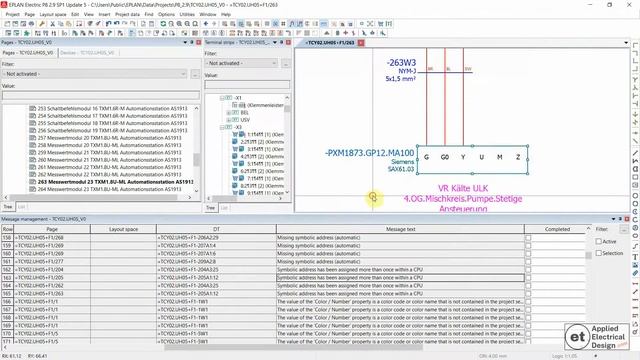Screen dimensions: 640x360
Task: Collapse the -X1 terminal strip node
Action: tap(222, 98)
